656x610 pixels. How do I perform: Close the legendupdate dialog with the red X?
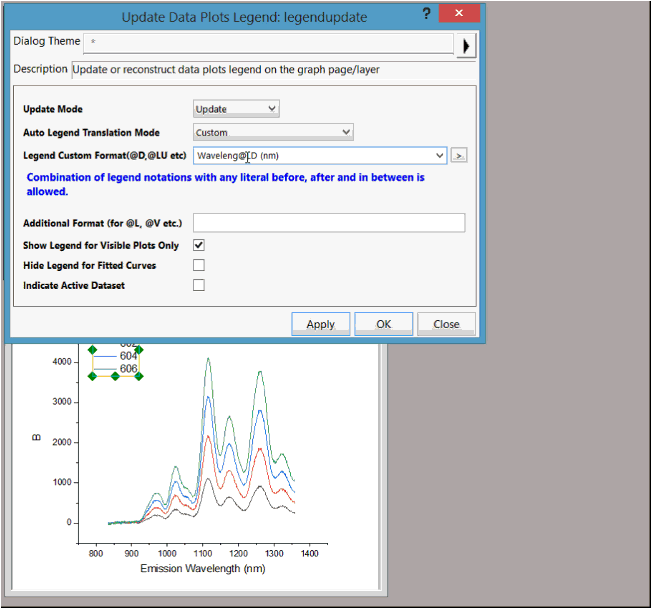[457, 14]
